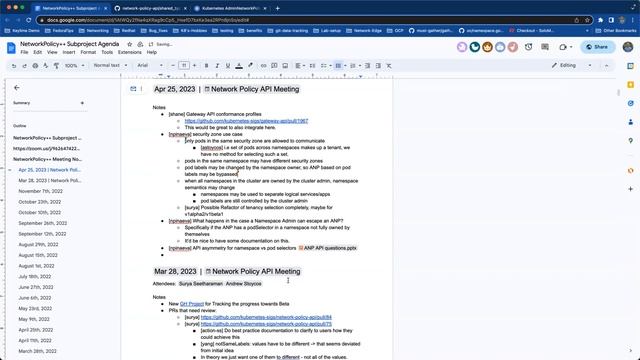Open the highlight color picker
The width and height of the screenshot is (640, 360).
[250, 66]
